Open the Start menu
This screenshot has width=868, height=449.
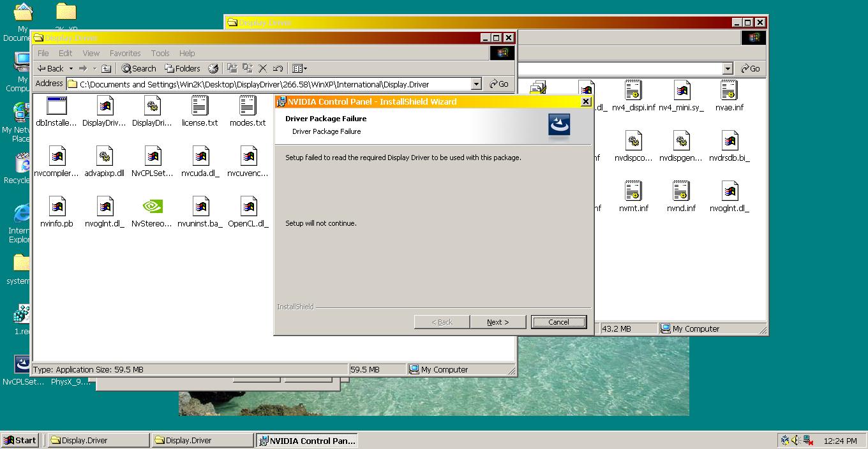click(20, 440)
